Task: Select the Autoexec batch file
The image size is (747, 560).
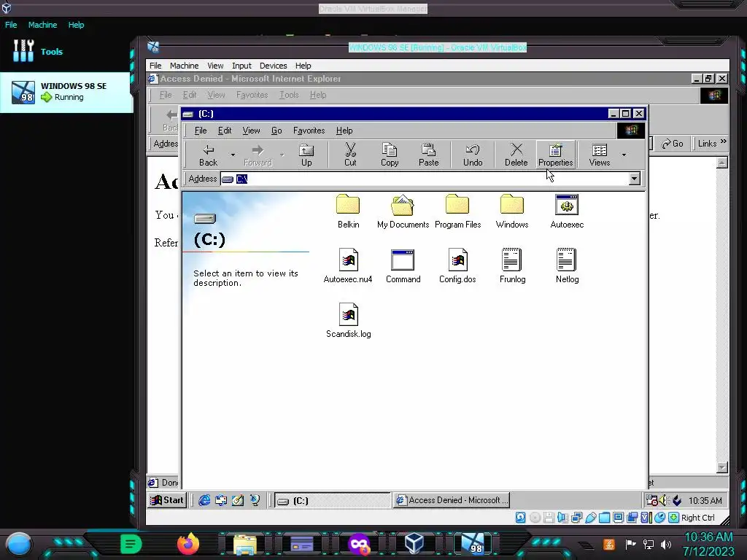Action: [x=567, y=211]
